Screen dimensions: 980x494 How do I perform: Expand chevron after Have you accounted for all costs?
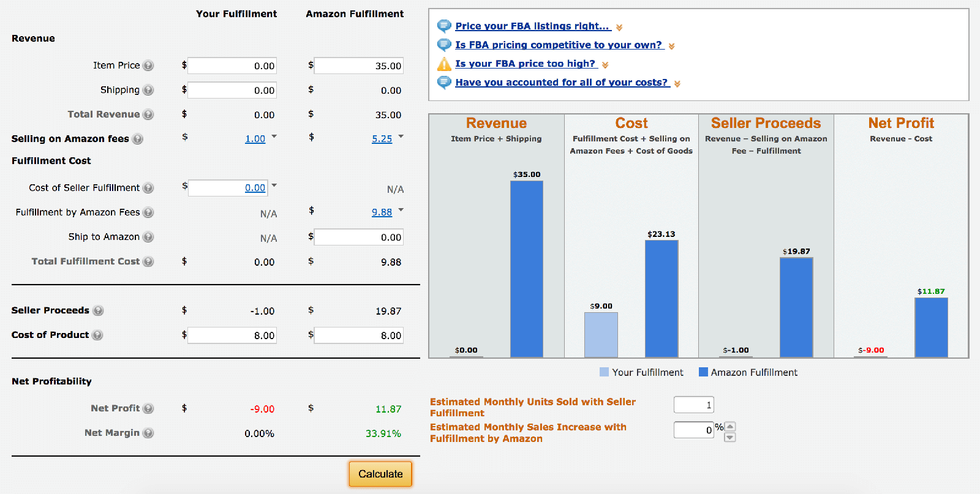pos(677,84)
